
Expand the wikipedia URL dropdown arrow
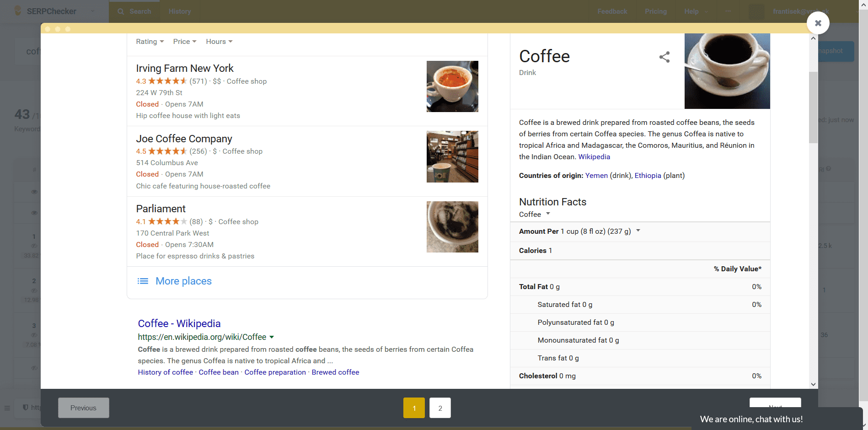tap(272, 337)
